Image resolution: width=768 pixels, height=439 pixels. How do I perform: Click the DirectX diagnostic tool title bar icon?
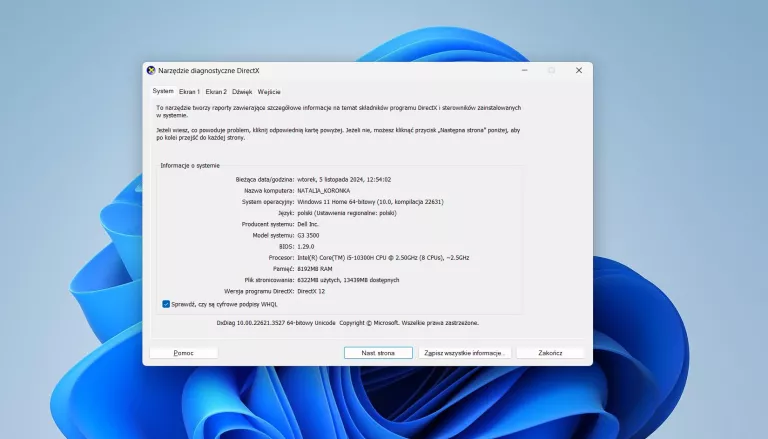pos(151,70)
